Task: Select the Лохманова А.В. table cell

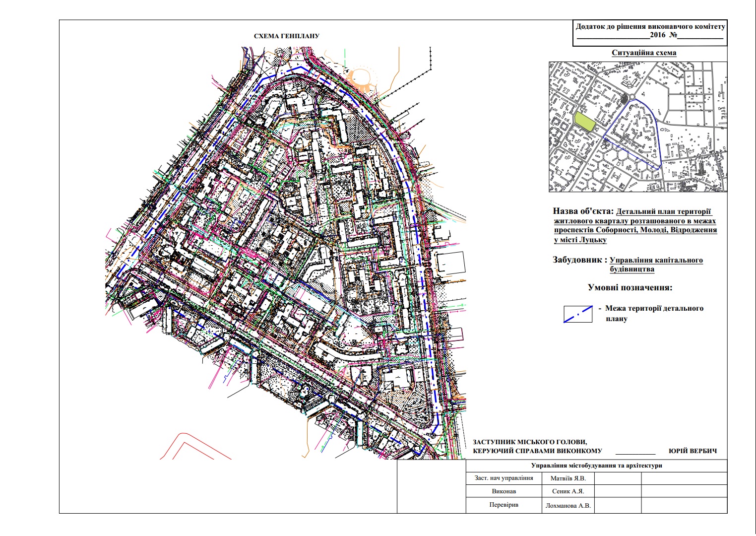Action: coord(568,506)
